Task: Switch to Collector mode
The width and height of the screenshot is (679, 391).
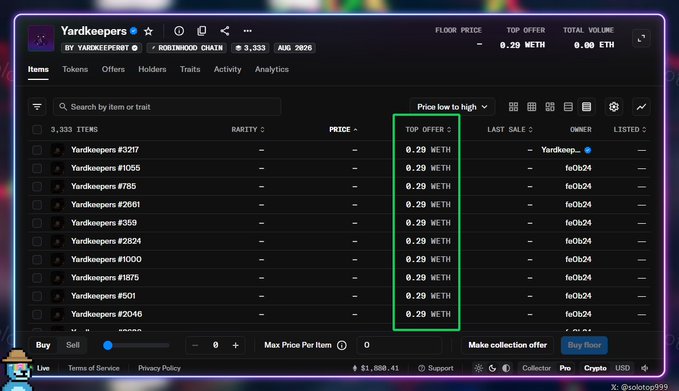Action: [537, 368]
